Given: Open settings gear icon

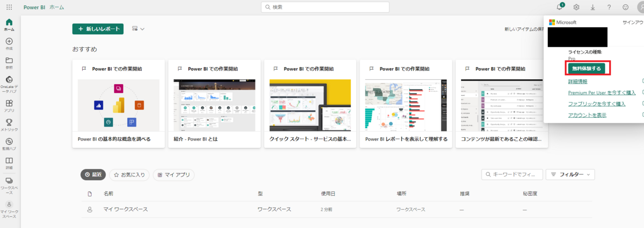Looking at the screenshot, I should [576, 8].
